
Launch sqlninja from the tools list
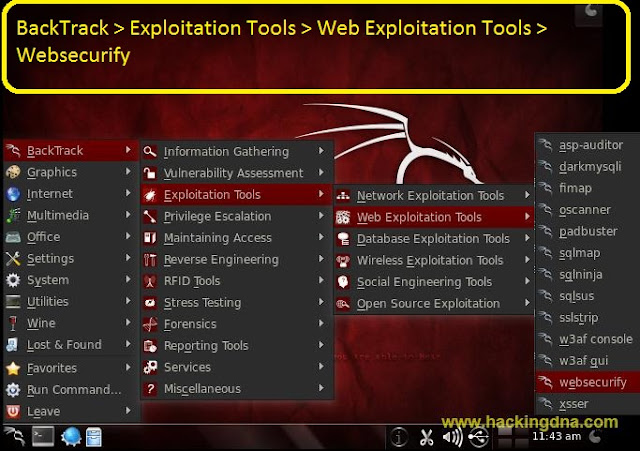pos(588,275)
